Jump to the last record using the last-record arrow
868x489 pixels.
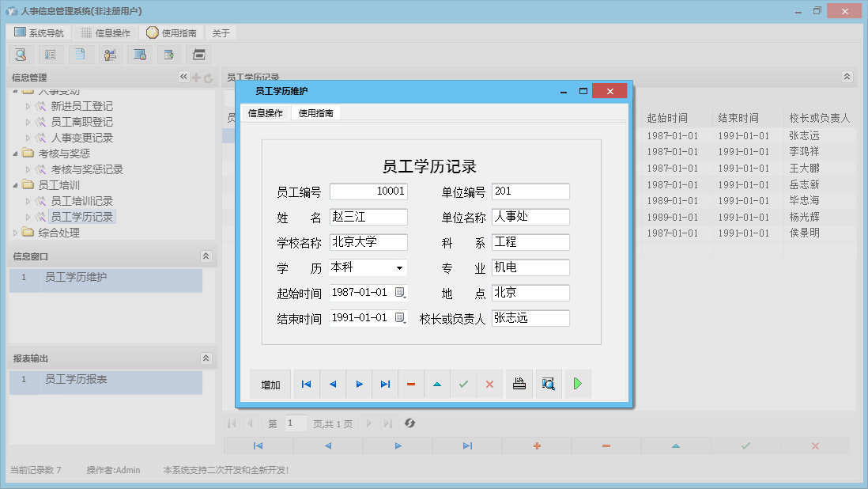pos(385,384)
